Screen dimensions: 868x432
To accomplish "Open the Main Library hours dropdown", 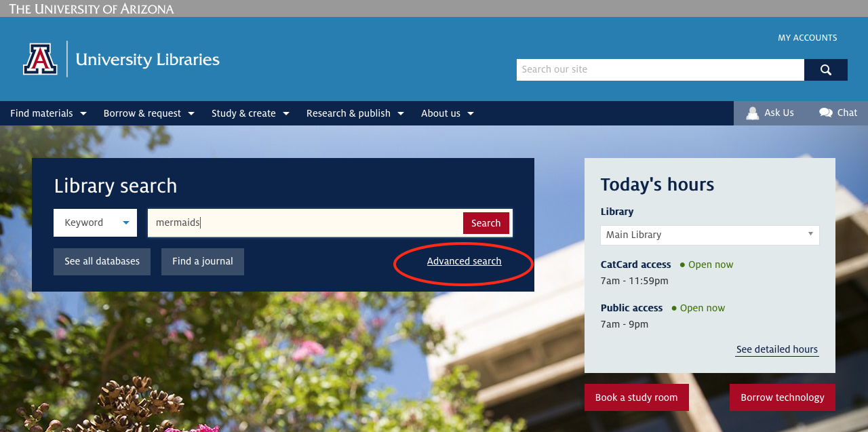I will 709,235.
